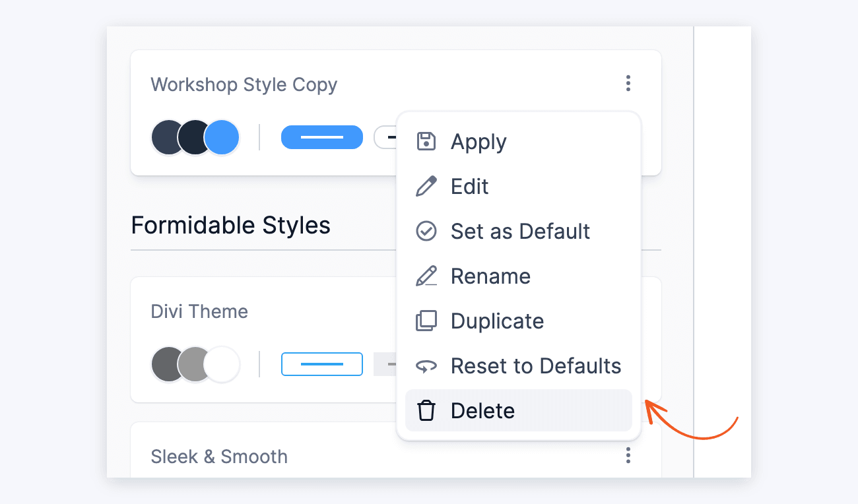
Task: Select the Divi Theme style card title
Action: click(199, 311)
